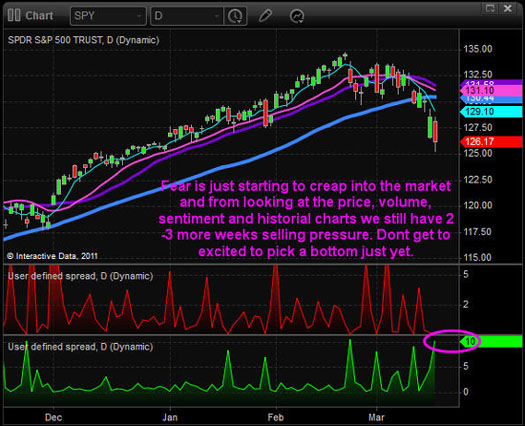Click the red User defined spread label
Image resolution: width=525 pixels, height=426 pixels.
(x=80, y=276)
